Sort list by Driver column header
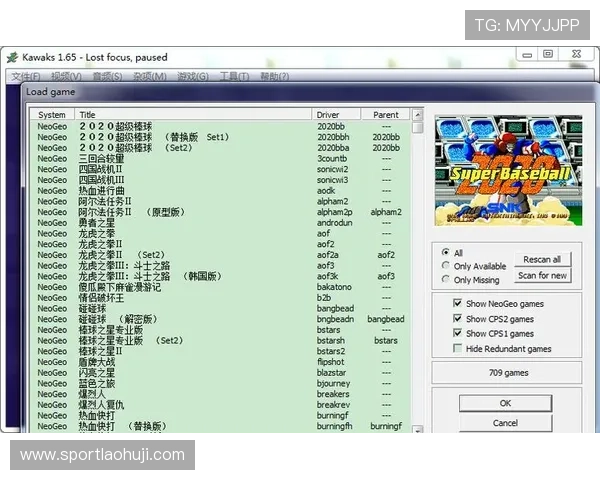600x480 pixels. tap(336, 114)
